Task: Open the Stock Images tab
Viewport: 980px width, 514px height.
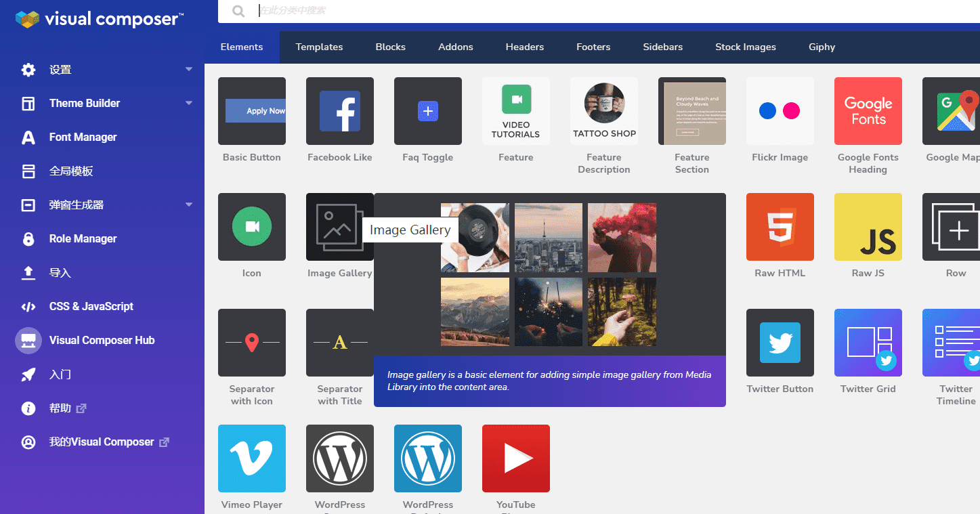Action: coord(746,47)
